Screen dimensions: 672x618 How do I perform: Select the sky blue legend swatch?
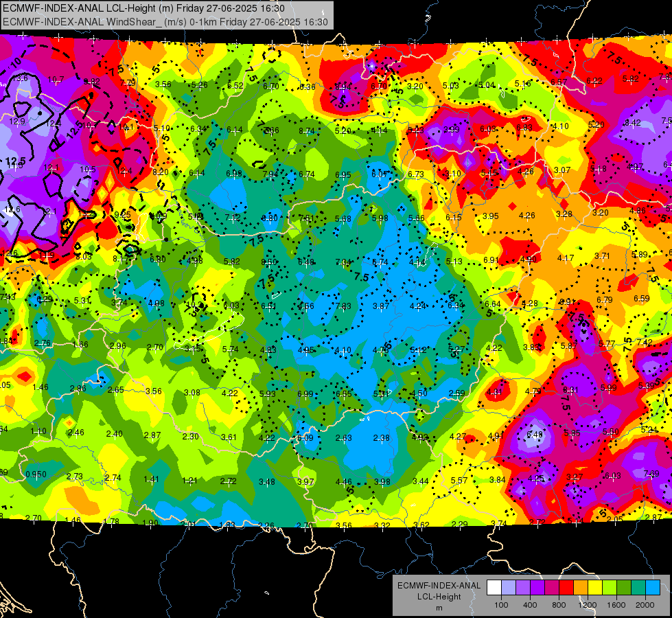click(653, 588)
